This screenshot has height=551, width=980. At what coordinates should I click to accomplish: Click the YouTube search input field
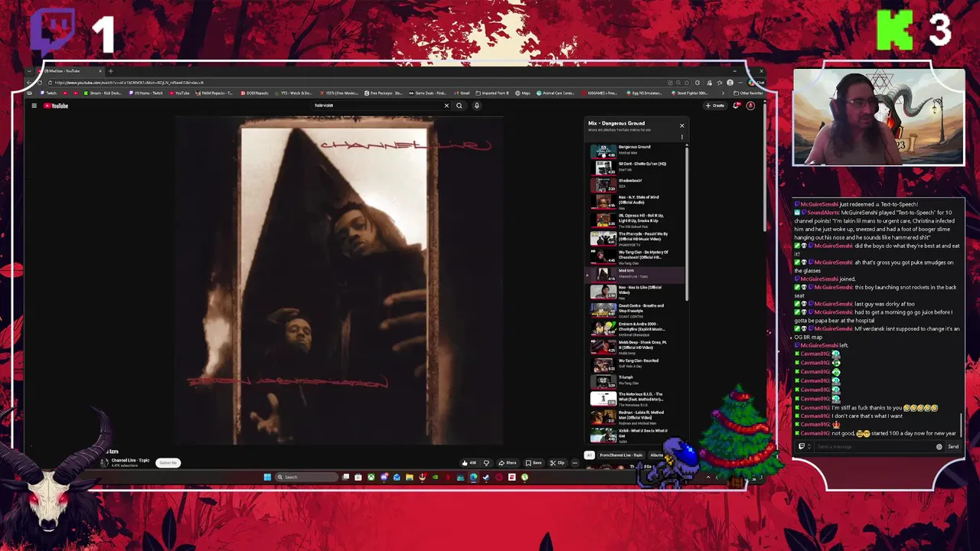click(375, 106)
